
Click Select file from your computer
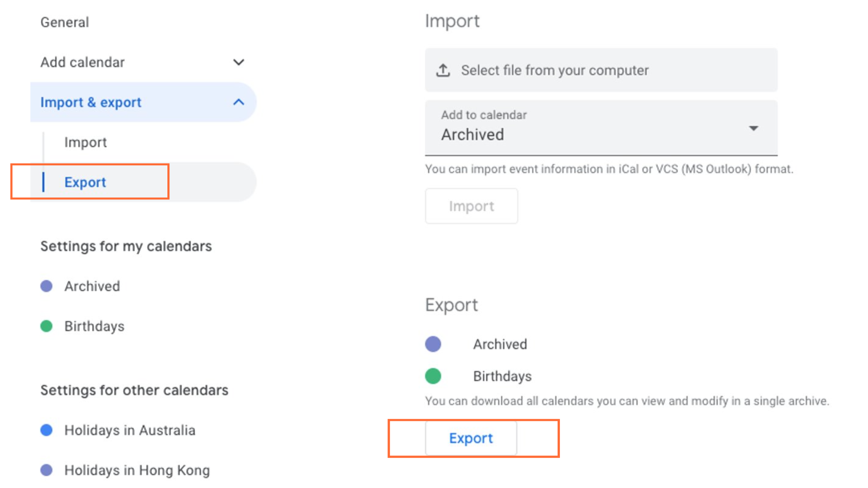(555, 70)
